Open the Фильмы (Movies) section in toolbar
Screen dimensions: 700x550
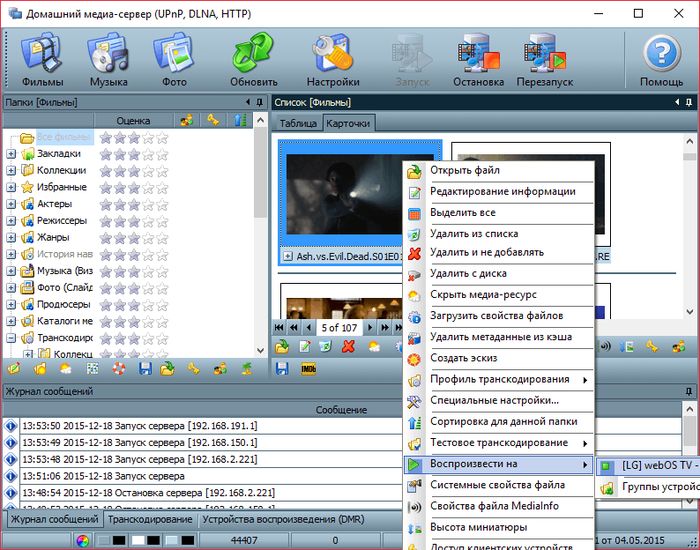(x=42, y=59)
